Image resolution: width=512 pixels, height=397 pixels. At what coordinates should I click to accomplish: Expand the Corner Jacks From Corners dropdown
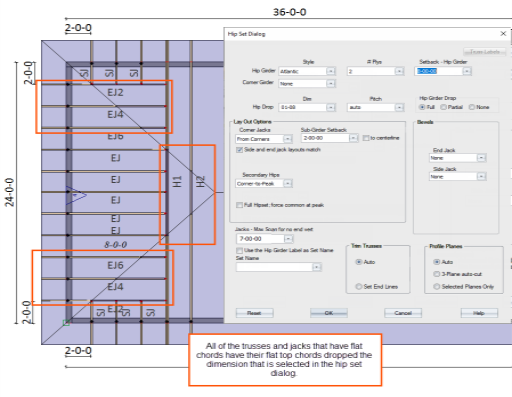288,139
